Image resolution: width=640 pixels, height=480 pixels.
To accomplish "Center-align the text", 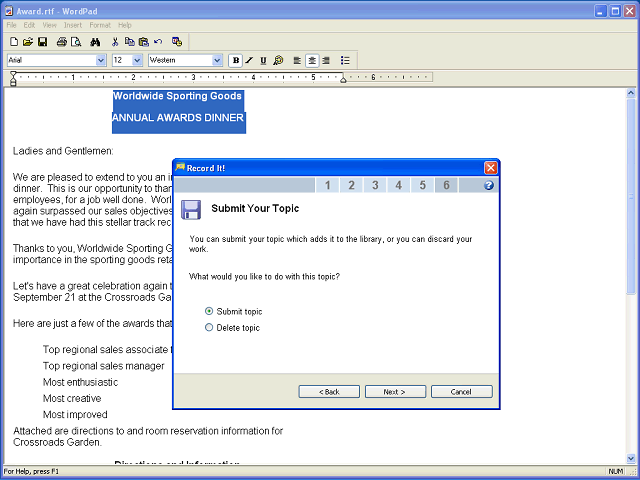I will (312, 60).
